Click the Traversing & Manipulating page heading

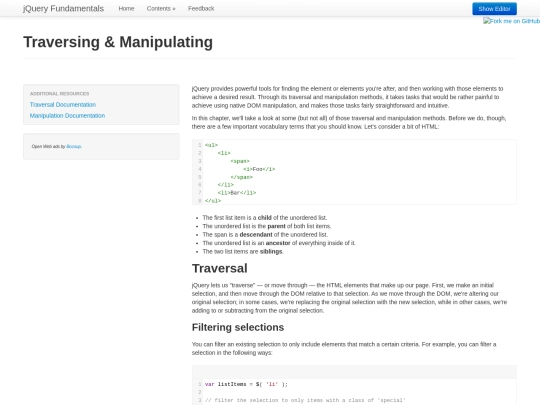coord(118,42)
